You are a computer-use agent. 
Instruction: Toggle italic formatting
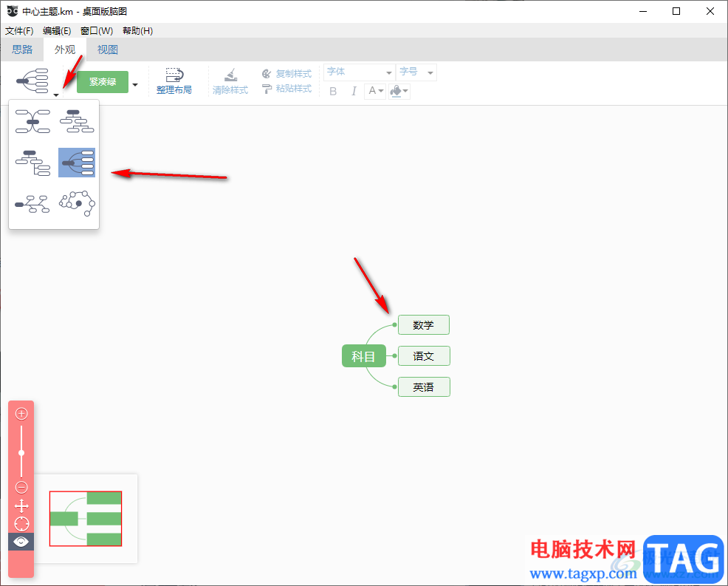354,91
